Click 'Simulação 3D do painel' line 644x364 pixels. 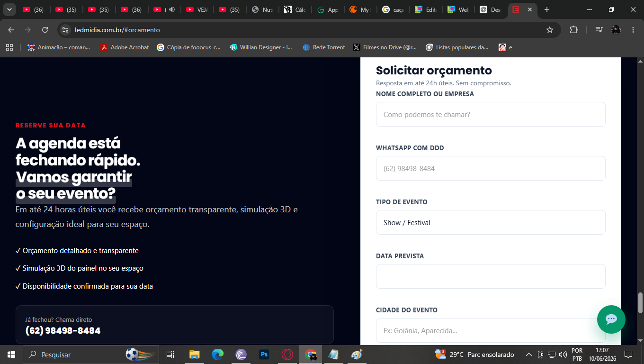(79, 268)
